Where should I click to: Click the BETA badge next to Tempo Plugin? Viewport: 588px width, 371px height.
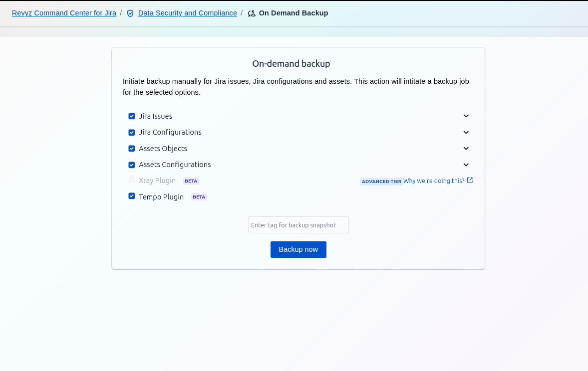click(199, 197)
